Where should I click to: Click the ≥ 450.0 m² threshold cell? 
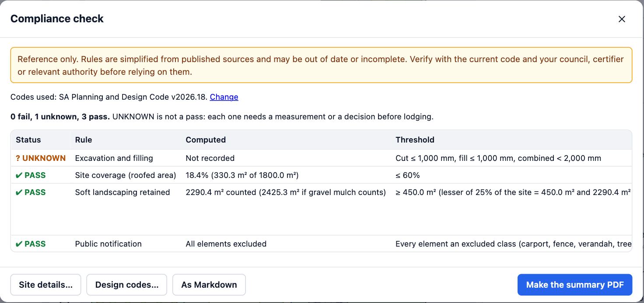(x=513, y=192)
